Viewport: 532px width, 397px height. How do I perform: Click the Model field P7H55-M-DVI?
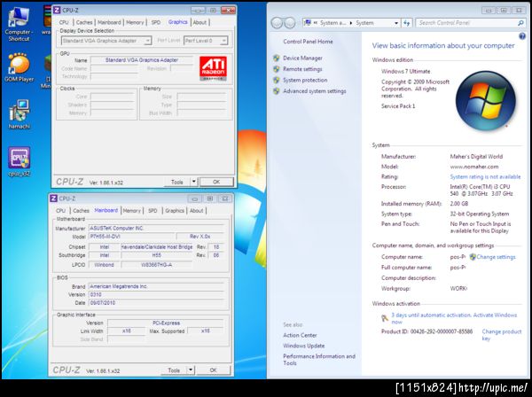(131, 237)
